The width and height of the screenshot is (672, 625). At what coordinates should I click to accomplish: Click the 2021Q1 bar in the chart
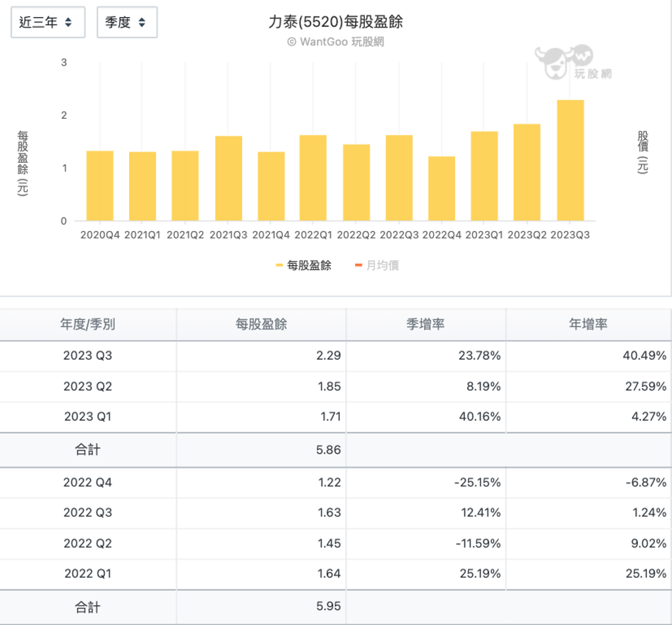142,186
